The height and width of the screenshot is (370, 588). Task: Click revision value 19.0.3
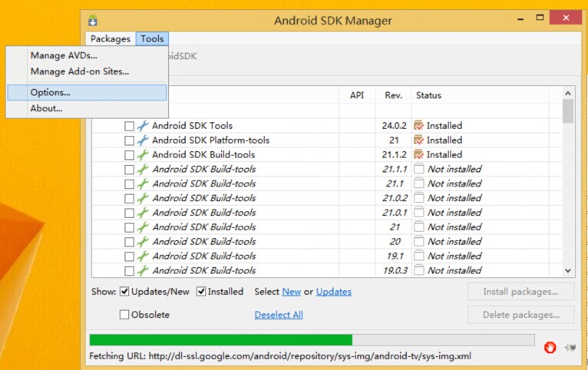click(x=395, y=270)
